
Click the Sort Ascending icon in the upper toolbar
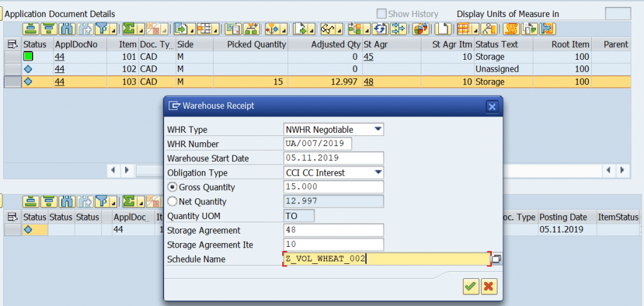click(30, 29)
